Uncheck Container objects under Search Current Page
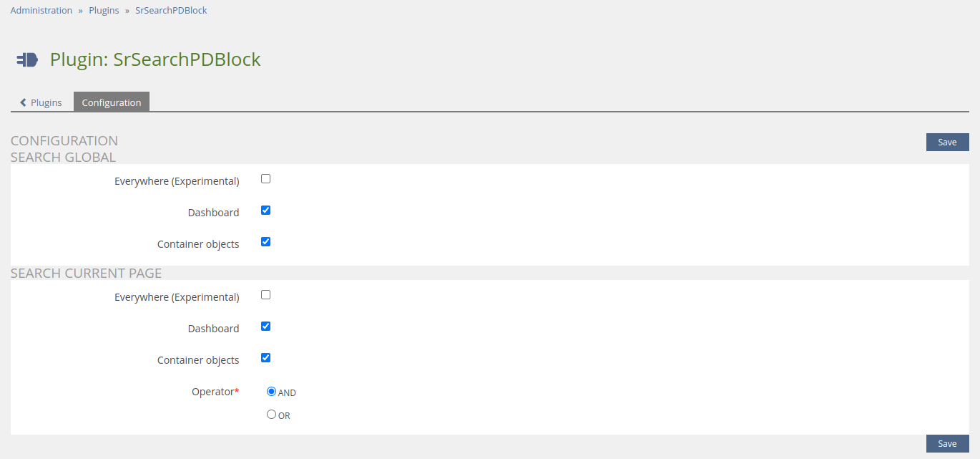This screenshot has width=980, height=459. point(266,358)
